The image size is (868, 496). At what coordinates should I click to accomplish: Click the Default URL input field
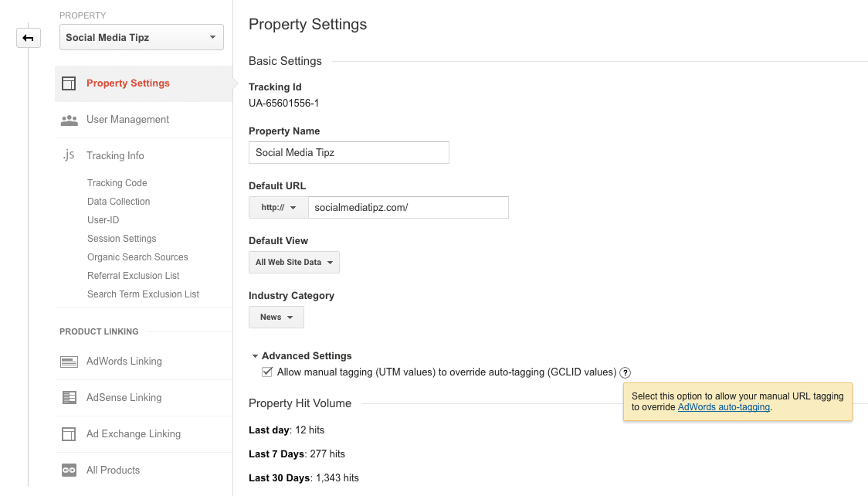pos(409,208)
